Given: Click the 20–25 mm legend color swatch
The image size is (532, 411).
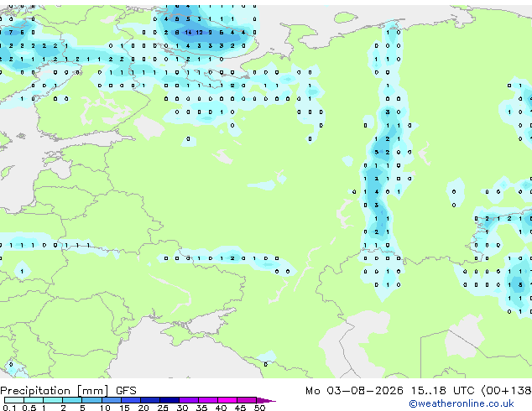Looking at the screenshot, I should (149, 400).
